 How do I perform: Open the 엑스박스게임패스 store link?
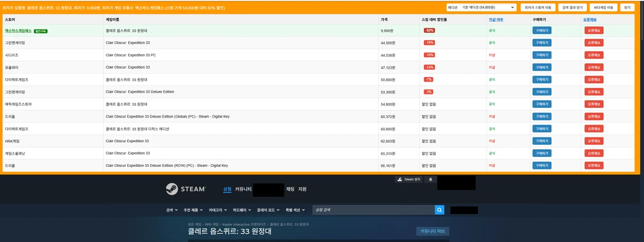click(18, 31)
